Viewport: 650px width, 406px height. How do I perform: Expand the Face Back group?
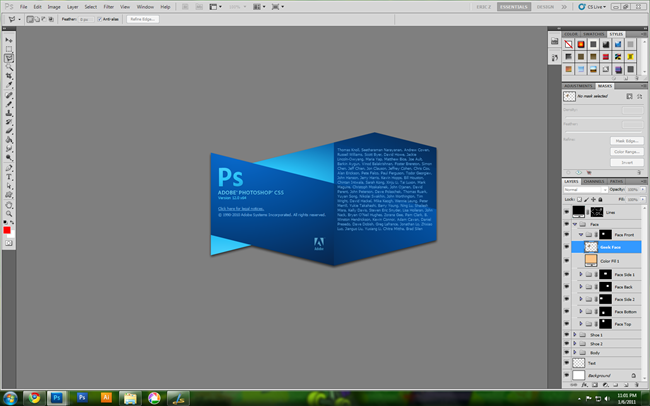point(581,287)
